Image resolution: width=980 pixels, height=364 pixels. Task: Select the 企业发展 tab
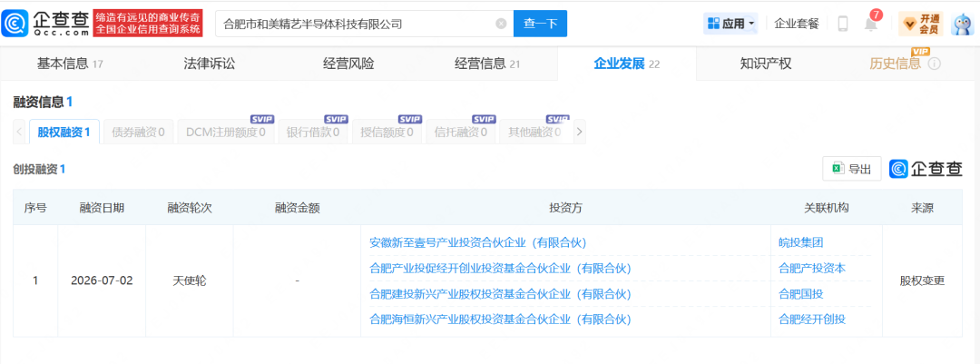coord(626,64)
